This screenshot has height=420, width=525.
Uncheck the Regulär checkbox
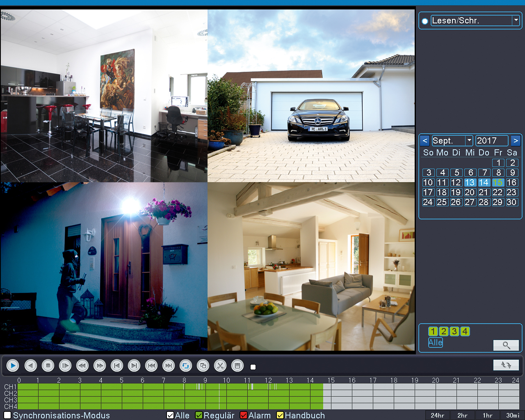[x=199, y=415]
